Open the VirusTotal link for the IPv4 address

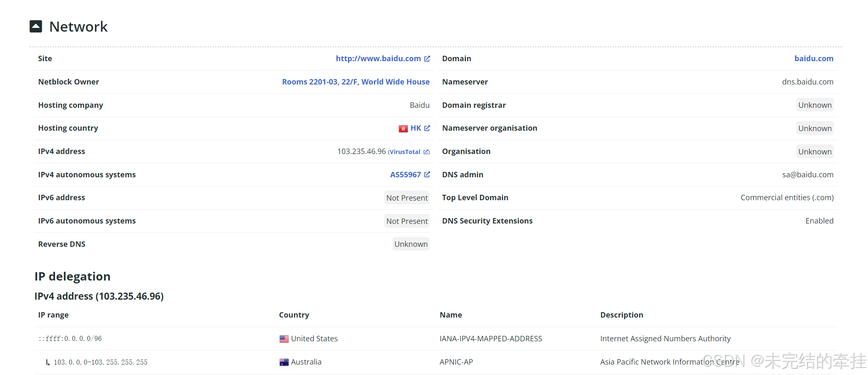pyautogui.click(x=405, y=152)
